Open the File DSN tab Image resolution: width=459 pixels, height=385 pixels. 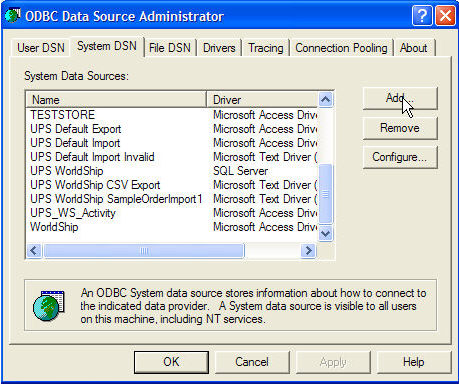click(170, 48)
